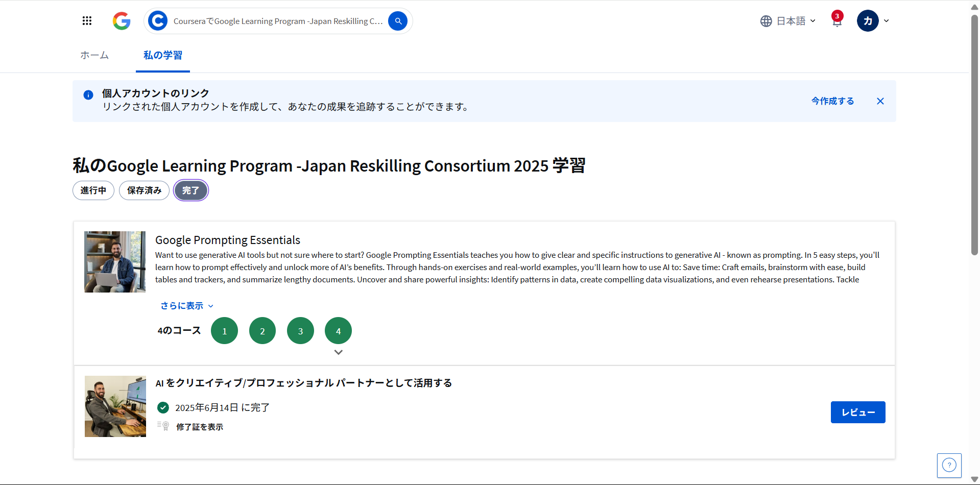Expand the profile menu chevron
Image resolution: width=980 pixels, height=485 pixels.
pos(887,21)
